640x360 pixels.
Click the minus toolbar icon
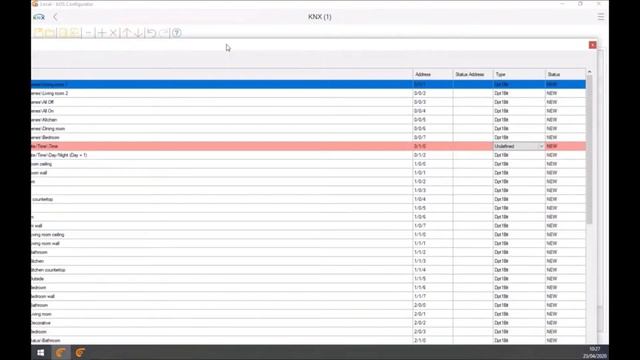88,33
